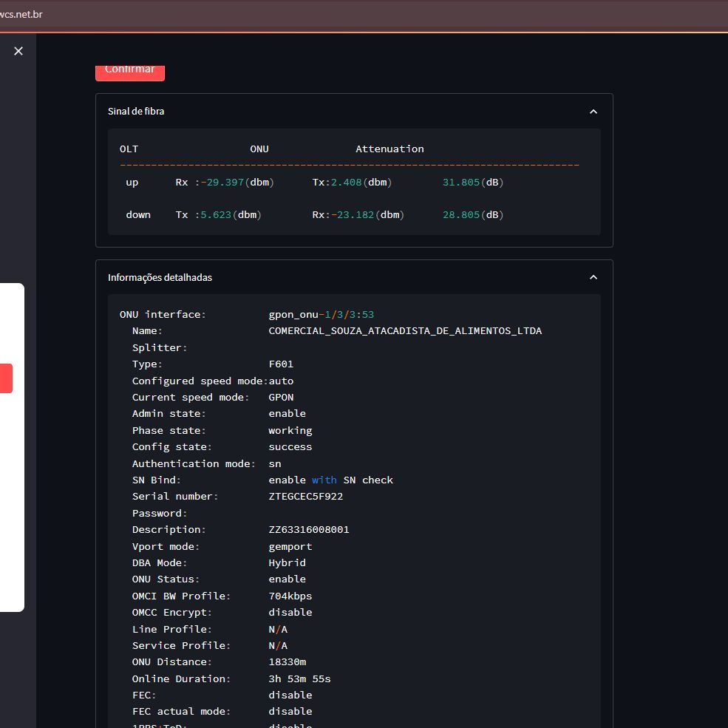The width and height of the screenshot is (728, 728).
Task: Click the ONU Status value enable
Action: pyautogui.click(x=288, y=579)
